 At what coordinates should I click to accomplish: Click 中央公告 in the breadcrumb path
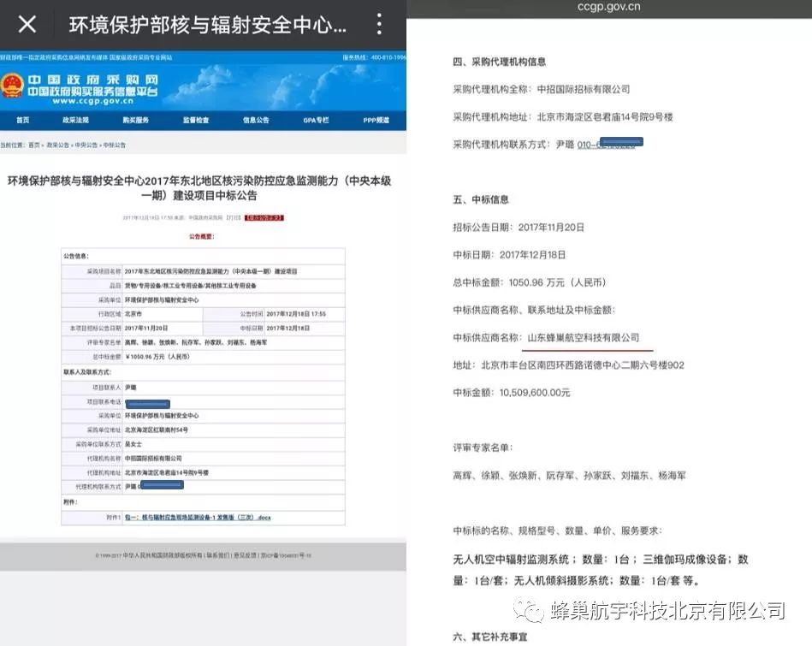click(x=86, y=145)
